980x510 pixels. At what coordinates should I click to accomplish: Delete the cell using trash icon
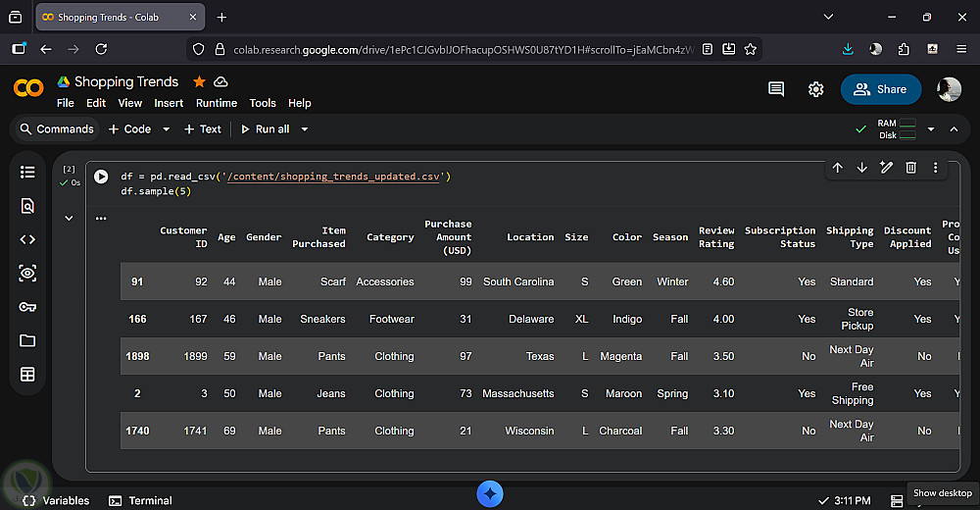910,168
